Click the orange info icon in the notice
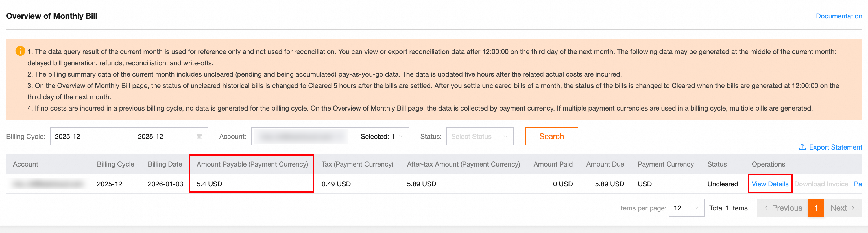Screen dimensions: 868x233 [x=20, y=51]
